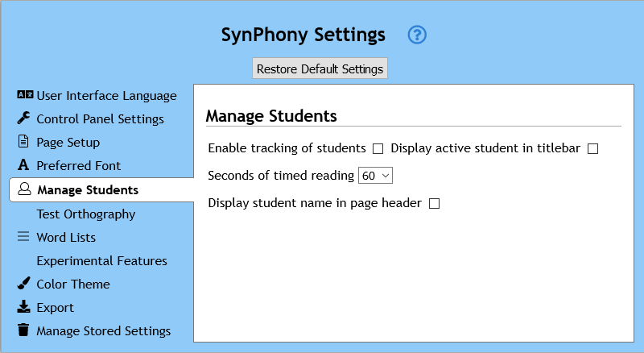Check Display student name in page header
This screenshot has height=353, width=644.
[434, 203]
